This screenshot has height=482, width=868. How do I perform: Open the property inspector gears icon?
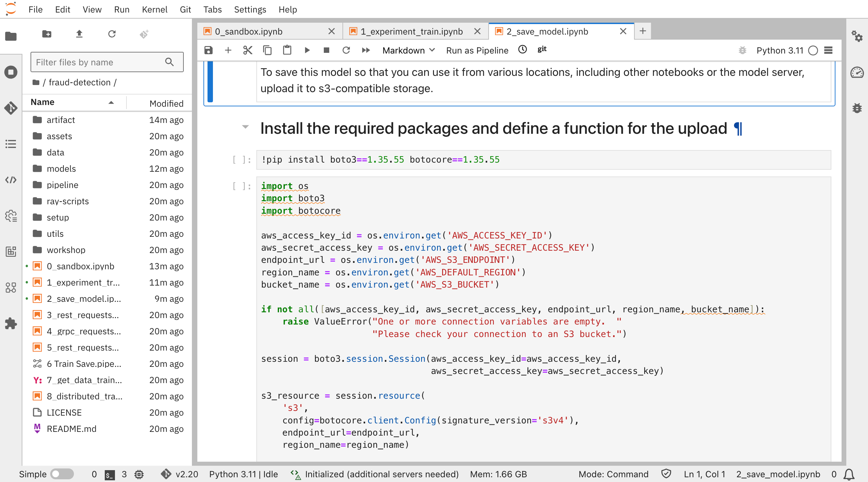(x=857, y=36)
